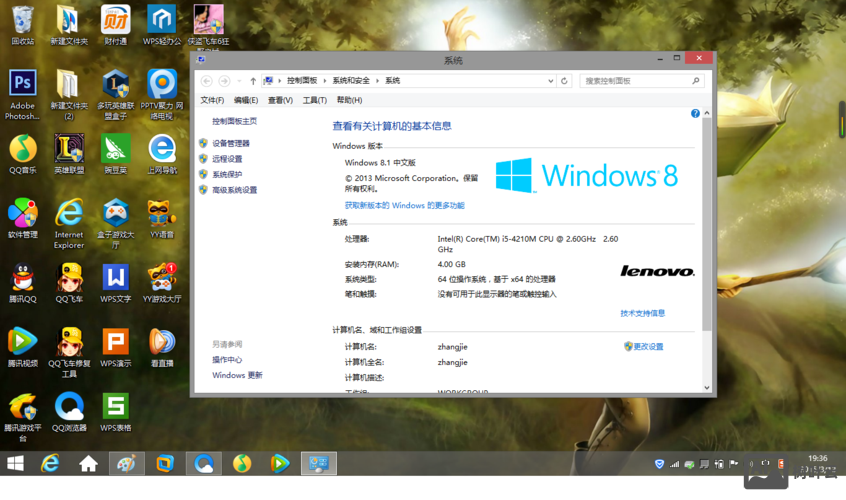Click the refresh button beside address bar

564,81
